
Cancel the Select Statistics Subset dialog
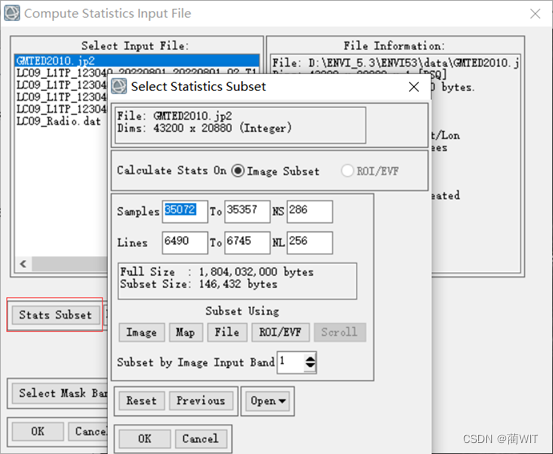click(200, 439)
